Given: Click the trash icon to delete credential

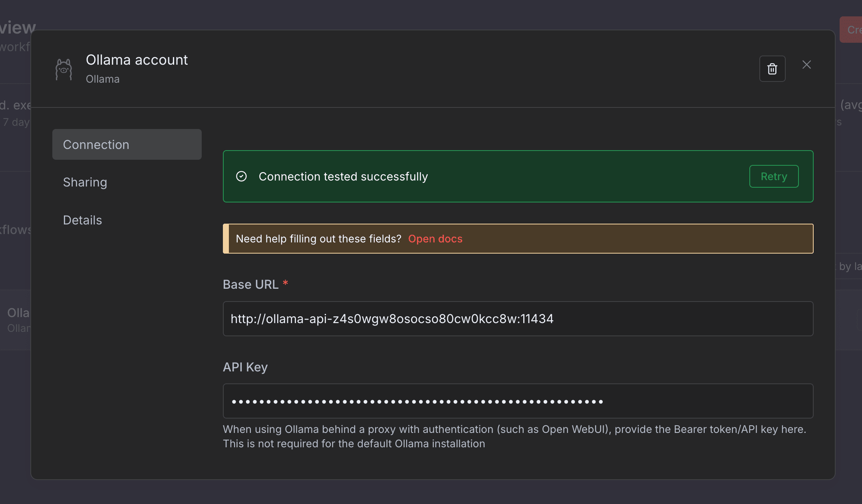Looking at the screenshot, I should coord(772,69).
